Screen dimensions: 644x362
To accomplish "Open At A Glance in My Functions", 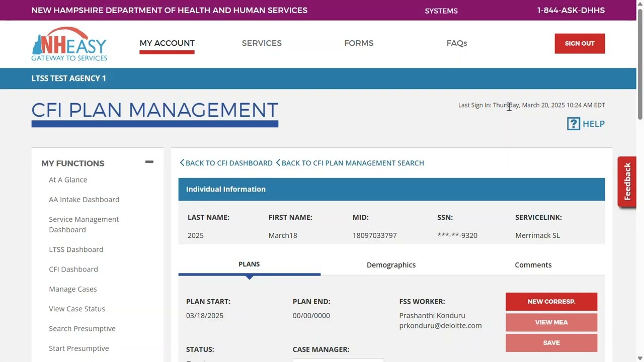I will (68, 180).
